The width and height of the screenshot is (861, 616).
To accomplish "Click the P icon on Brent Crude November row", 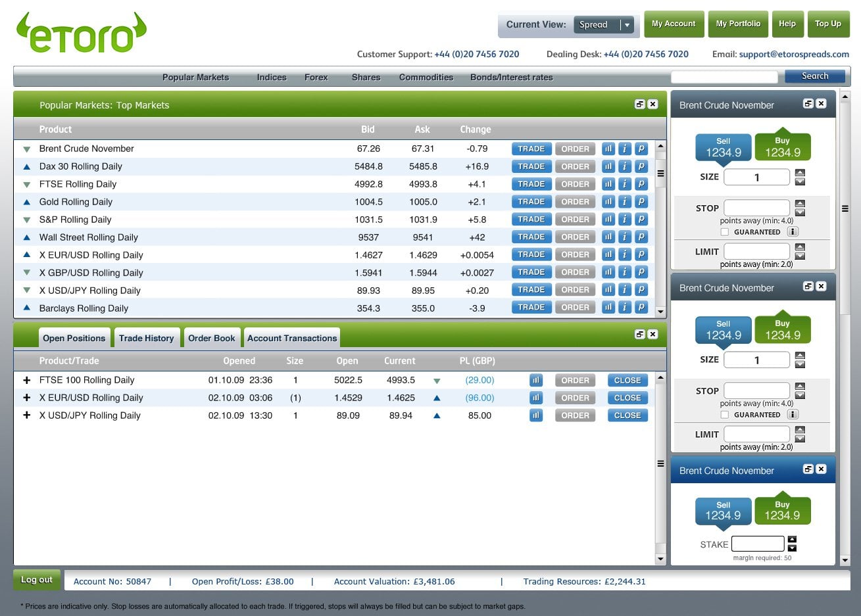I will click(x=641, y=149).
